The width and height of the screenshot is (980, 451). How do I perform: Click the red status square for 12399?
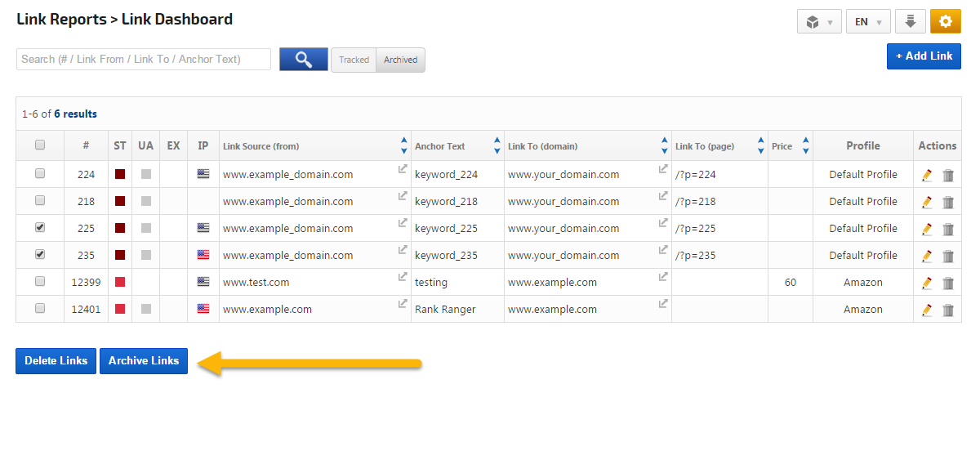click(x=120, y=283)
